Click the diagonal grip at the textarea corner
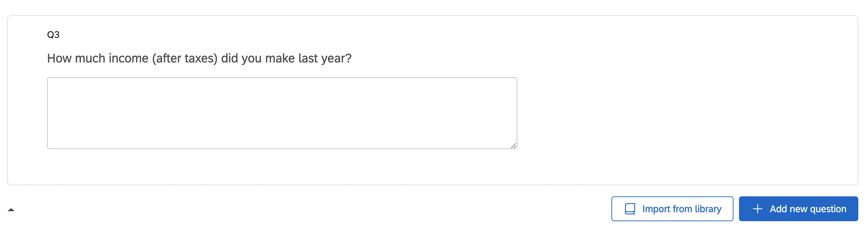Screen dimensions: 868x225 pyautogui.click(x=514, y=146)
